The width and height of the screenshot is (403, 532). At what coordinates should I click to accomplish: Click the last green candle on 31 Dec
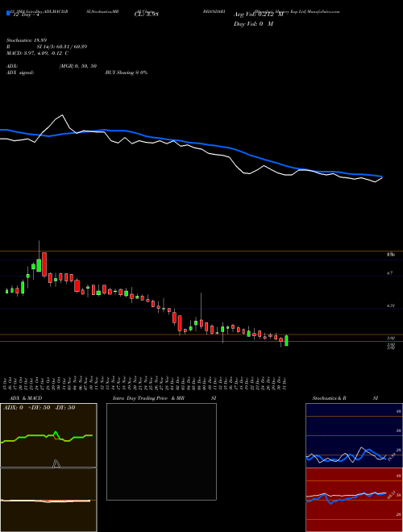(x=286, y=341)
